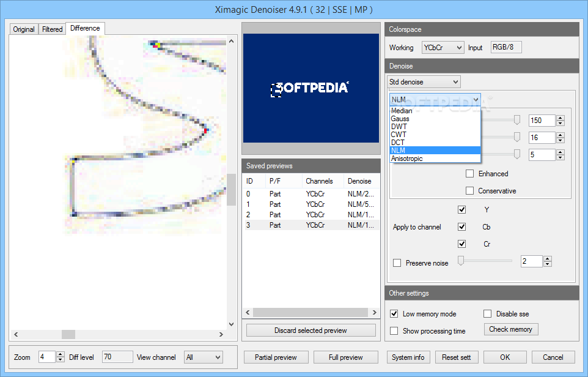Choose CWT from the denoise list
This screenshot has width=588, height=377.
click(x=435, y=135)
